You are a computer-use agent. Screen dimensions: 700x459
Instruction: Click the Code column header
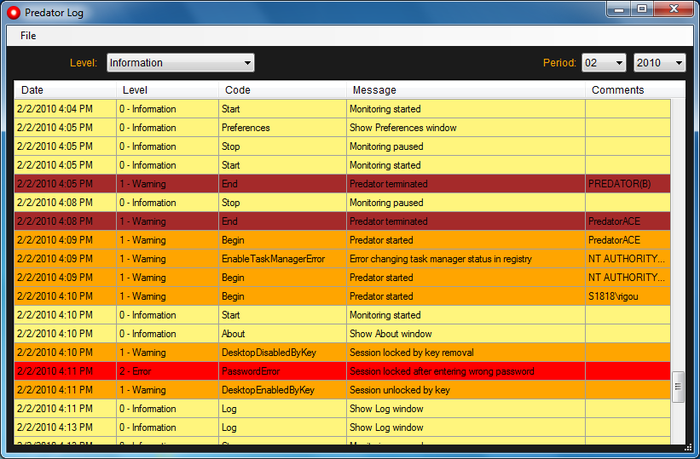tap(283, 90)
